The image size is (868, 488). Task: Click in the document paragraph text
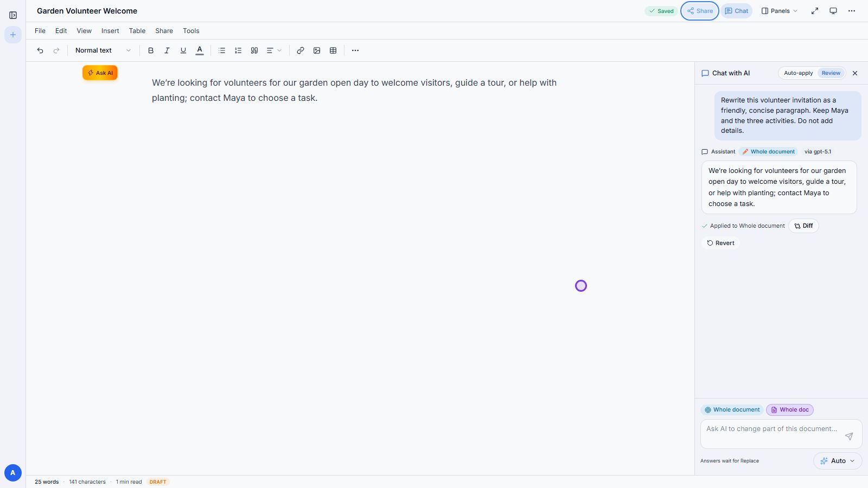click(354, 91)
